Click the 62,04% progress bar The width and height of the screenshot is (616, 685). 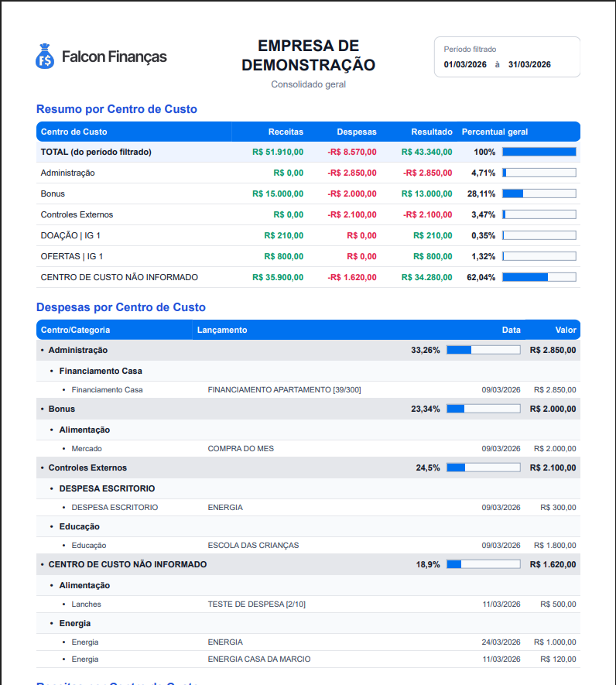pos(539,277)
